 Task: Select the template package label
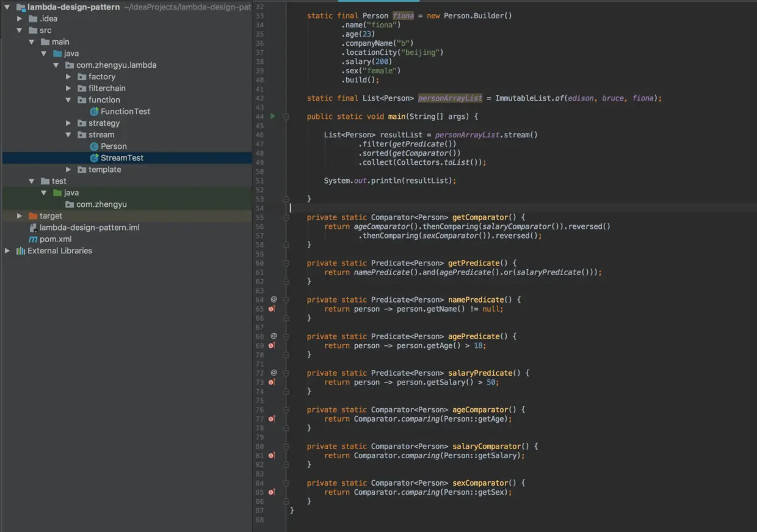tap(105, 170)
